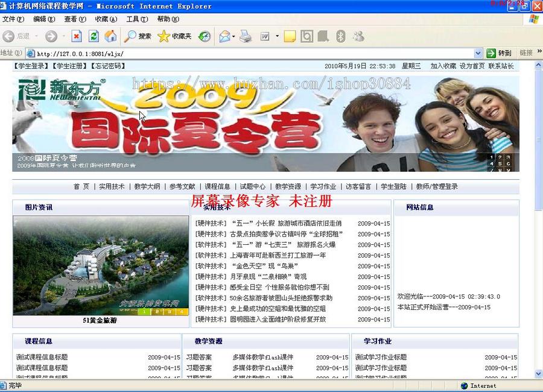Click the yellow note toolbar icon
This screenshot has height=392, width=543.
[x=290, y=36]
